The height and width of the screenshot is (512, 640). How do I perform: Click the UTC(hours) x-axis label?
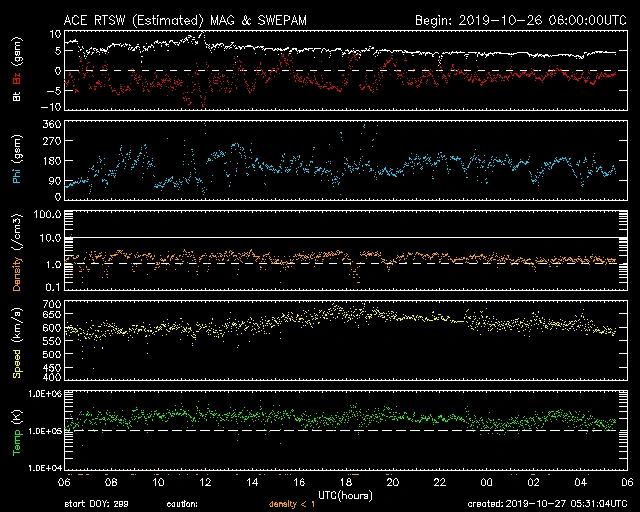click(x=347, y=495)
